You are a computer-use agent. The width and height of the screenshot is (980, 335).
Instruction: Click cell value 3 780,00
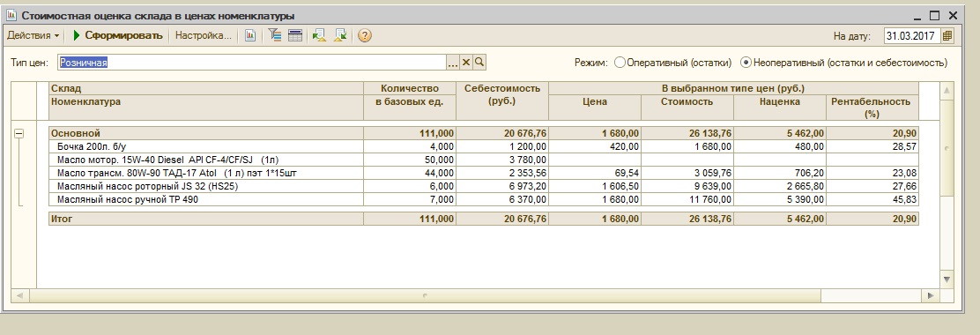pyautogui.click(x=501, y=160)
